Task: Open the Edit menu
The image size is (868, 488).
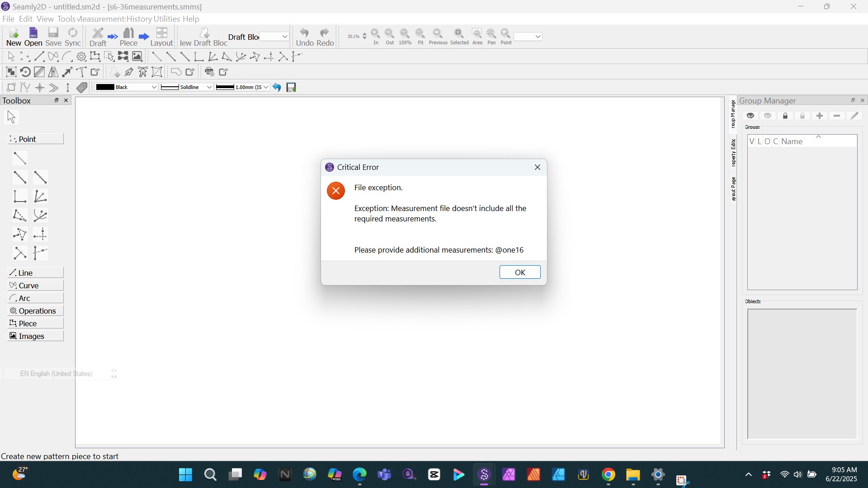Action: [25, 19]
